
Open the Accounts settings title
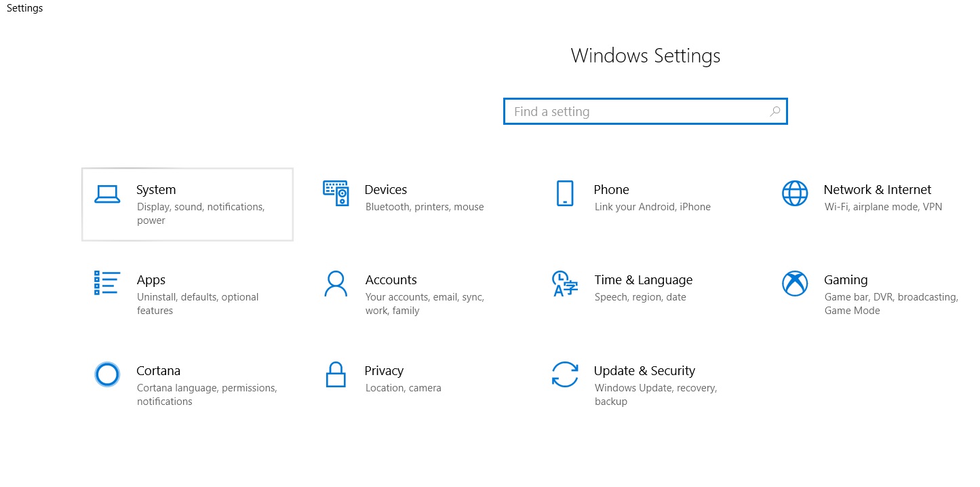coord(391,280)
